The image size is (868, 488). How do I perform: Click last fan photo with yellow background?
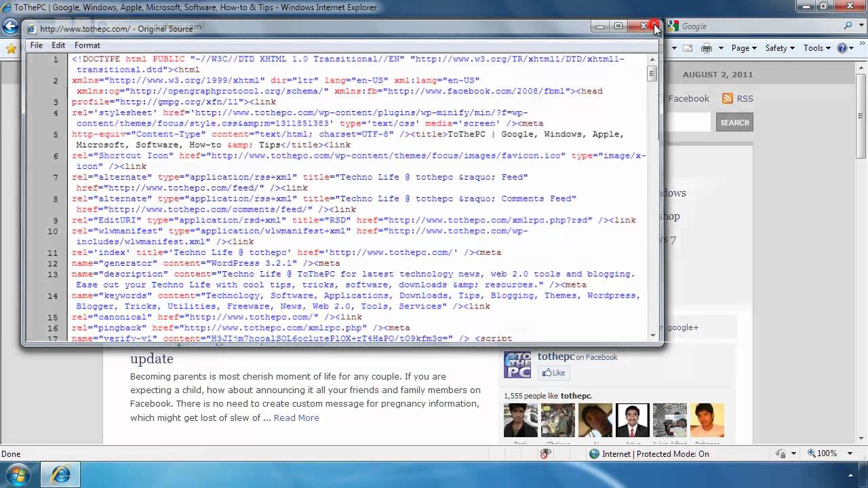[x=707, y=421]
